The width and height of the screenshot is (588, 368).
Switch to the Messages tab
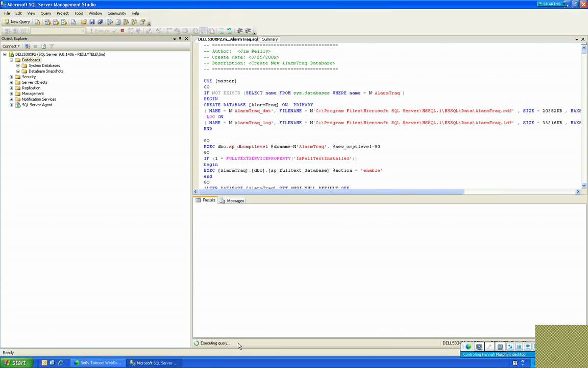pos(232,201)
